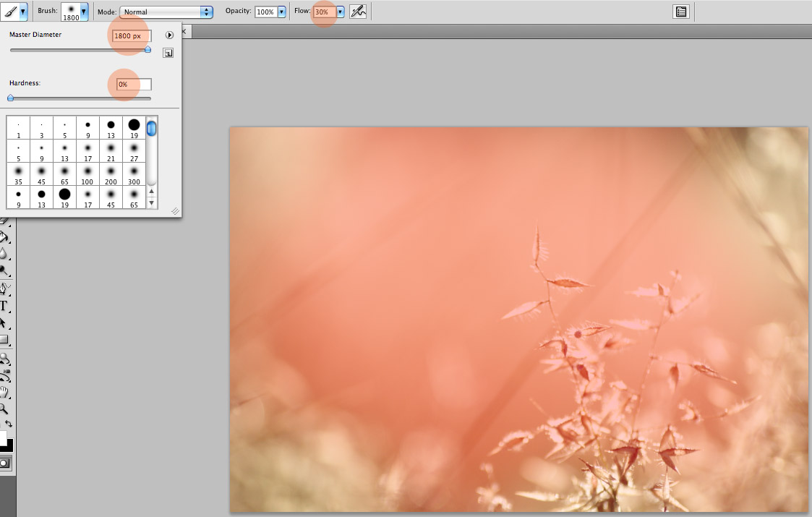Click the brush preset list scrollbar thumb
Viewport: 812px width, 517px height.
click(x=151, y=127)
